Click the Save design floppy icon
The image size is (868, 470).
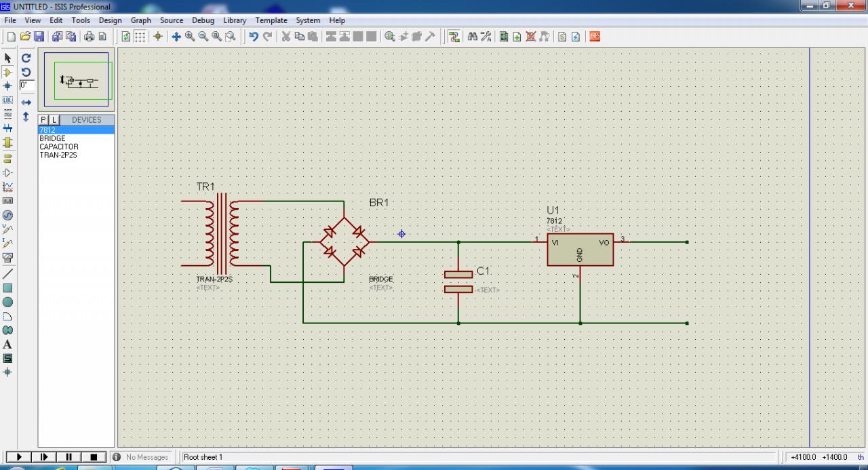coord(39,37)
